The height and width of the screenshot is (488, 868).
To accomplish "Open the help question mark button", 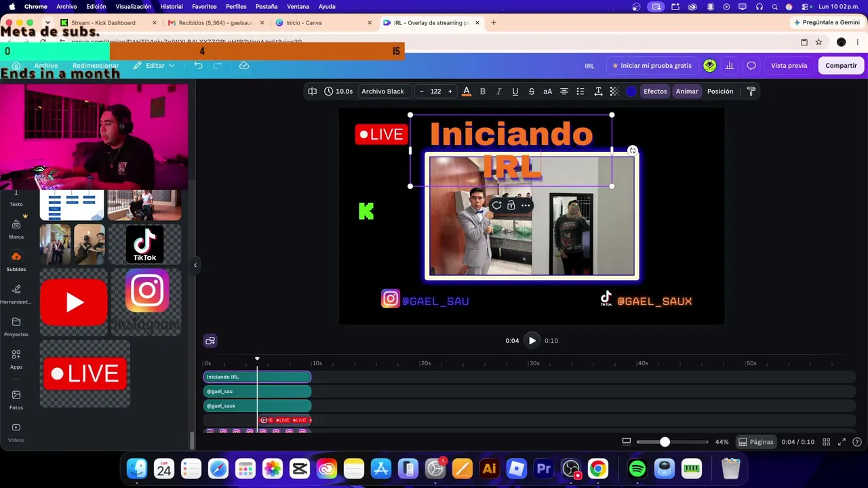I will tap(857, 442).
